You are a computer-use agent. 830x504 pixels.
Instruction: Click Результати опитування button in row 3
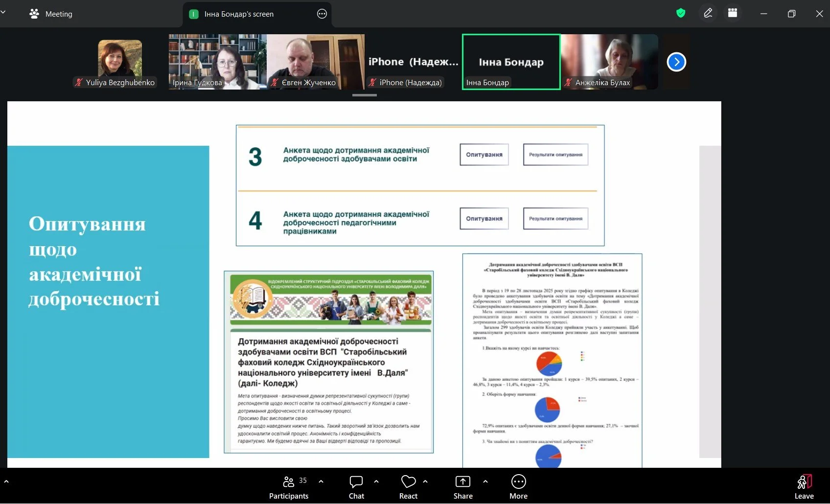(x=555, y=155)
